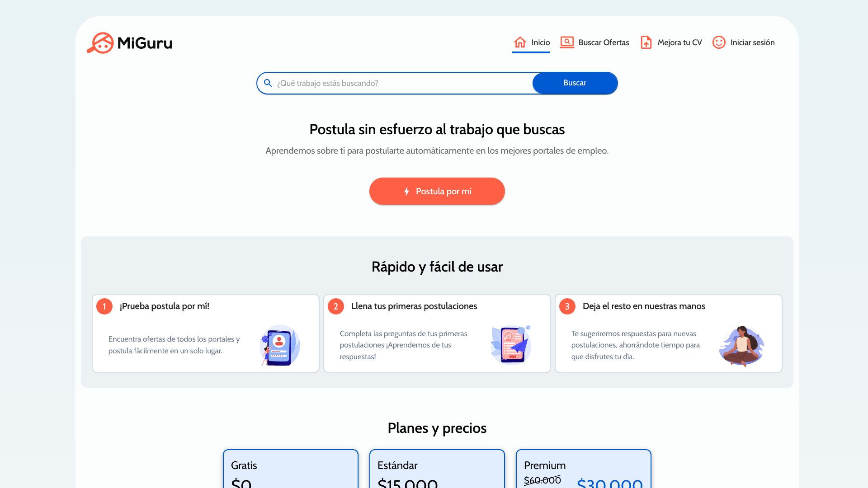Click the lightning bolt icon on Postula button

tap(406, 191)
